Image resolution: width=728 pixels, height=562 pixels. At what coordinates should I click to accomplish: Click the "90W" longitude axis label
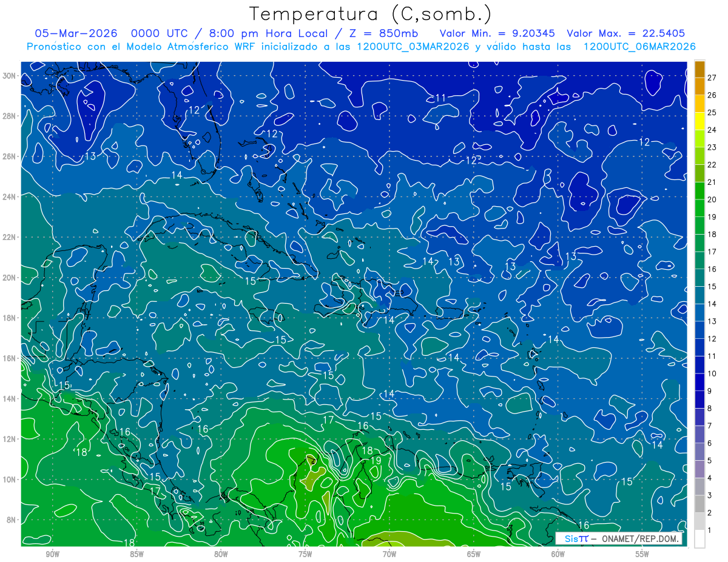pos(52,554)
